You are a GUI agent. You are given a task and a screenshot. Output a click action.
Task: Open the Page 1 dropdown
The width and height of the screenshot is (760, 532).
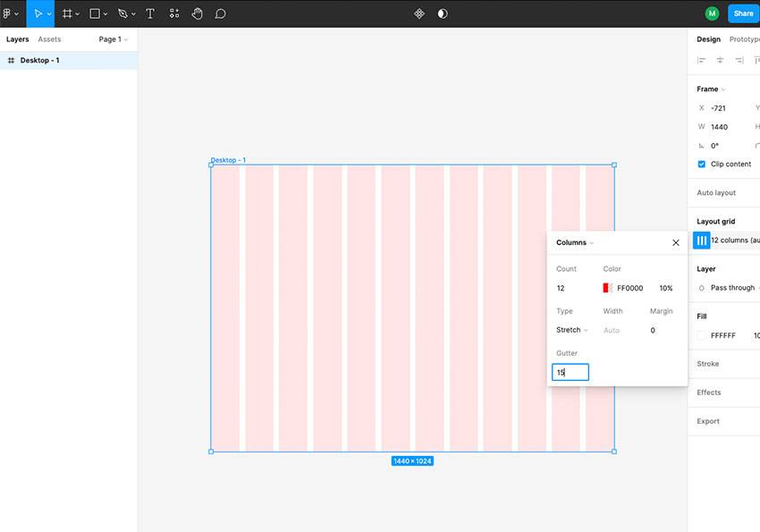pos(113,39)
